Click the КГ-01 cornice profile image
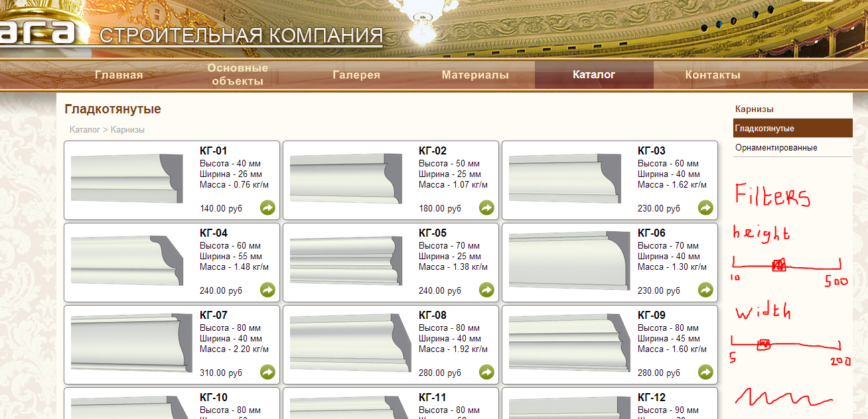The height and width of the screenshot is (419, 868). [126, 179]
